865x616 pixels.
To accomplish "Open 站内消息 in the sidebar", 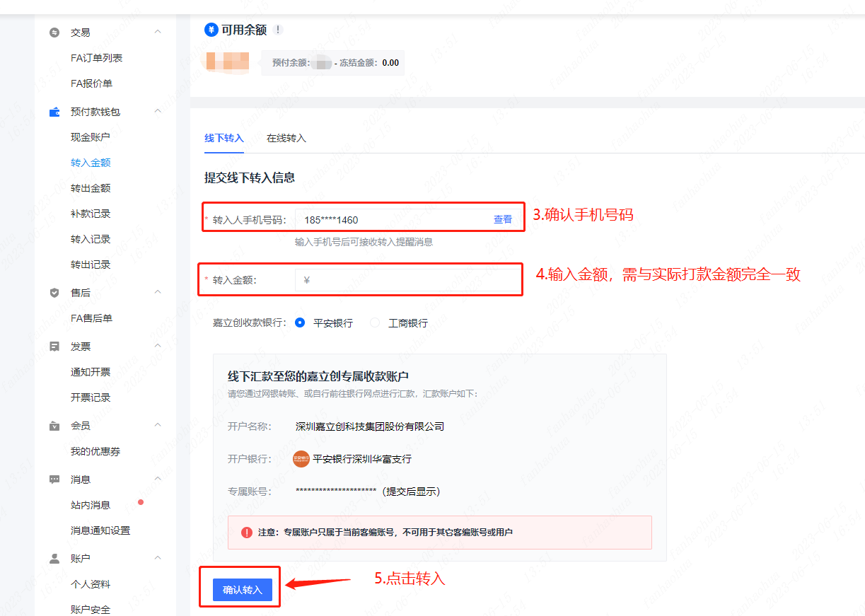I will pos(91,505).
